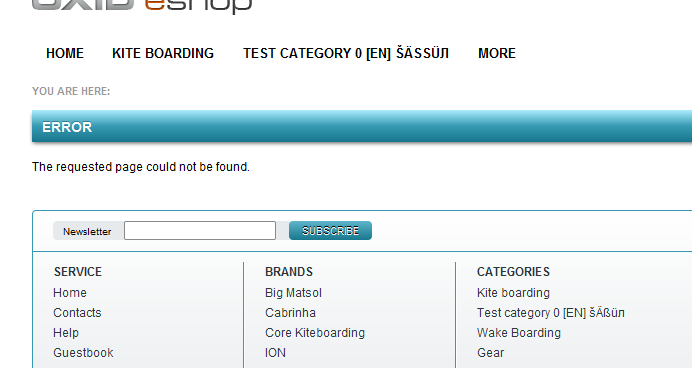Screen dimensions: 692x368
Task: Click the BRANDS column heading
Action: pos(289,272)
